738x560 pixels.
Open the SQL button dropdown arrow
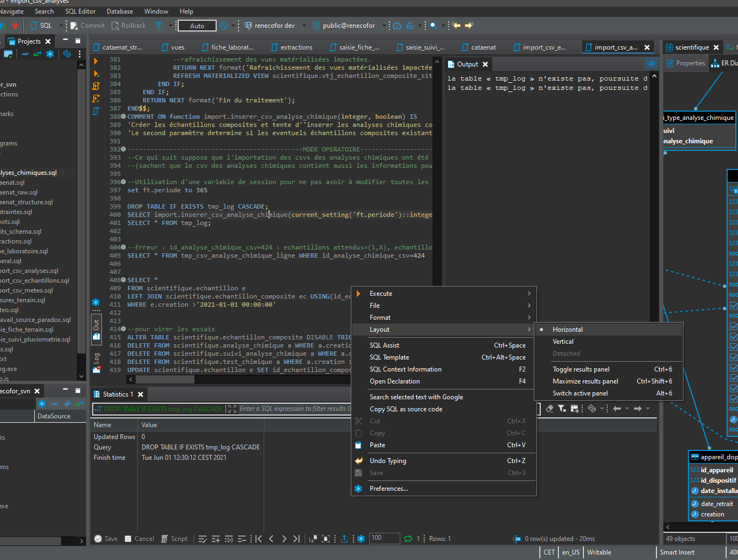click(x=60, y=26)
